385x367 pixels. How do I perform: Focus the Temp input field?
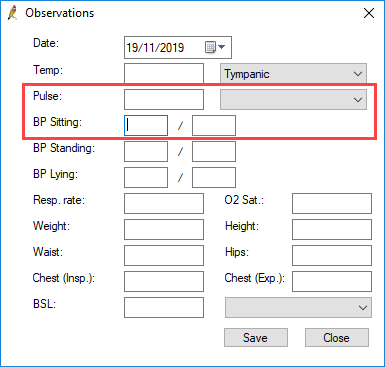coord(164,73)
